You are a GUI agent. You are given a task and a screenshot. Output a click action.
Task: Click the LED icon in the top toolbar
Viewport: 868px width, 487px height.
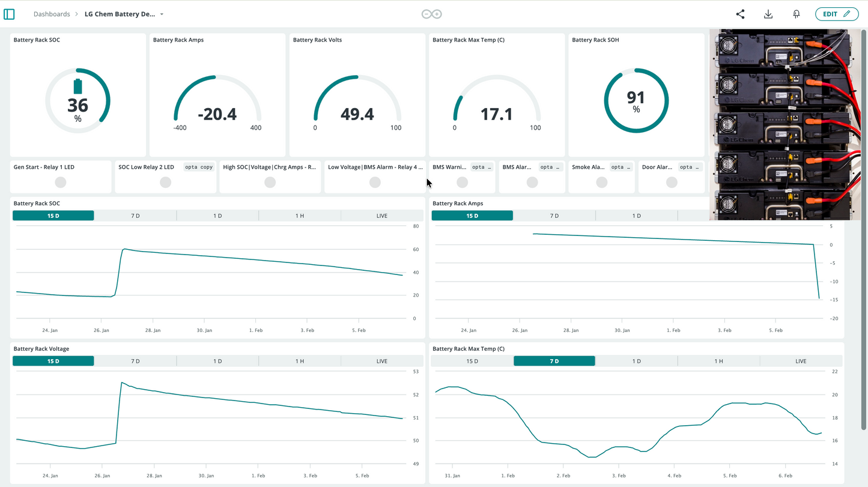tap(796, 14)
